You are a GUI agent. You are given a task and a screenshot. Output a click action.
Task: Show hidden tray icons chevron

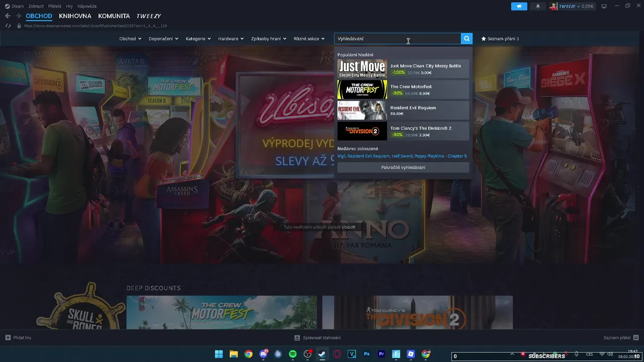click(512, 354)
